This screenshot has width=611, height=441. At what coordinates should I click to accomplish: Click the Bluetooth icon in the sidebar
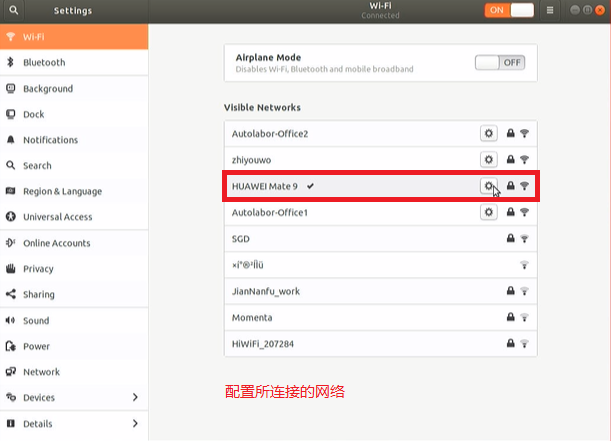[11, 63]
